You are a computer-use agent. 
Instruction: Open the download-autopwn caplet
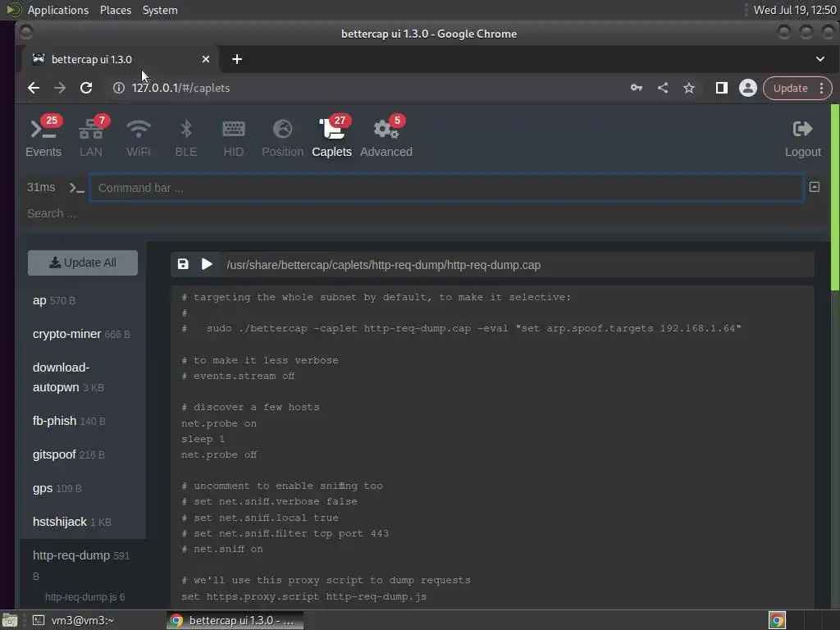pyautogui.click(x=83, y=377)
